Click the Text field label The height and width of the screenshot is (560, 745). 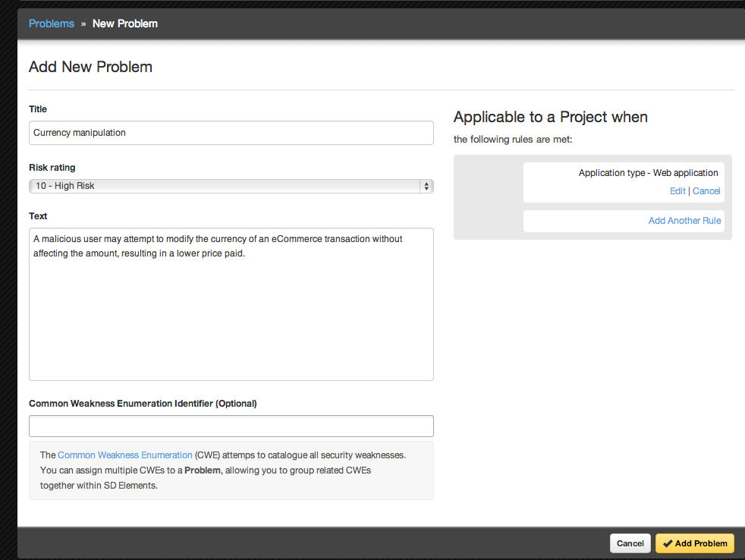click(38, 216)
